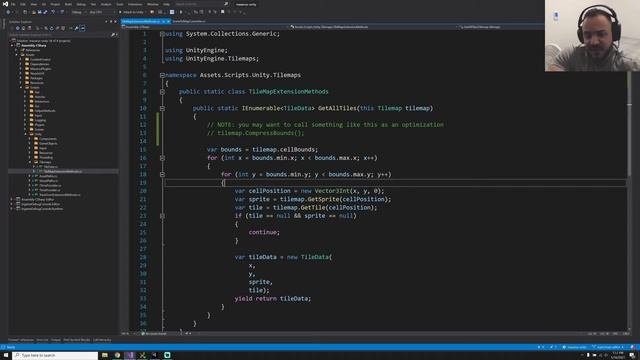
Task: Open the Extensions menu
Action: pyautogui.click(x=135, y=4)
